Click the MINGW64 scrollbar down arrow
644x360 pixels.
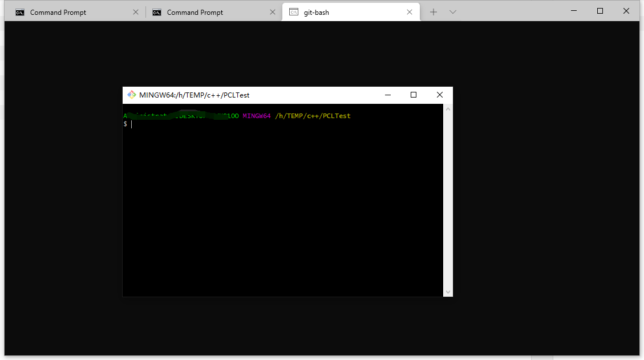click(x=448, y=292)
